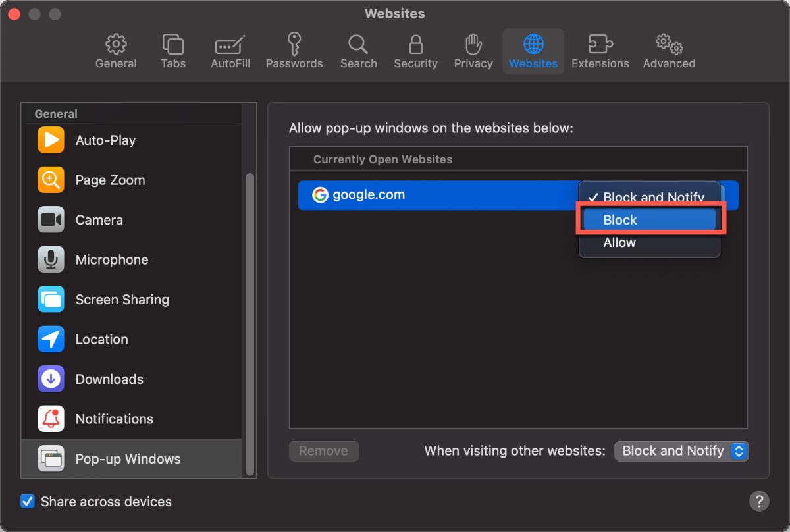
Task: Click the sidebar vertical scrollbar
Action: [250, 323]
